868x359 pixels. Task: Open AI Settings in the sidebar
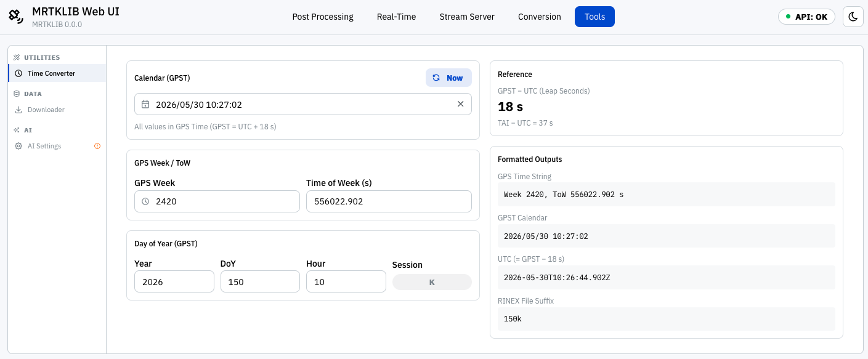(x=57, y=146)
